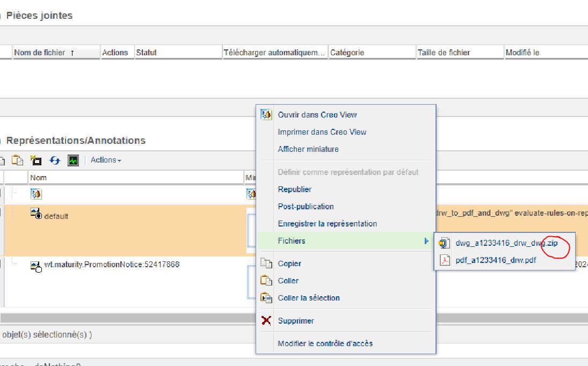Viewport: 588px width, 366px height.
Task: Tick the row selector left of the default representation
Action: [x=2, y=212]
